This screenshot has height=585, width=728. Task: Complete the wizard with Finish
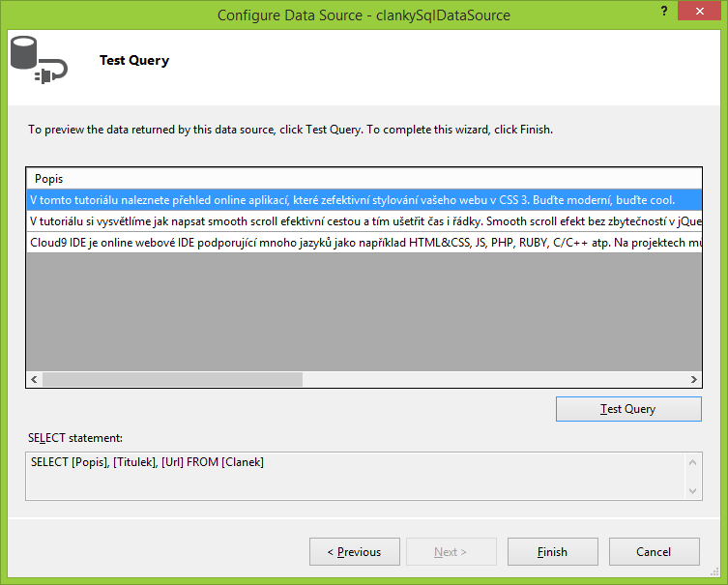[552, 551]
